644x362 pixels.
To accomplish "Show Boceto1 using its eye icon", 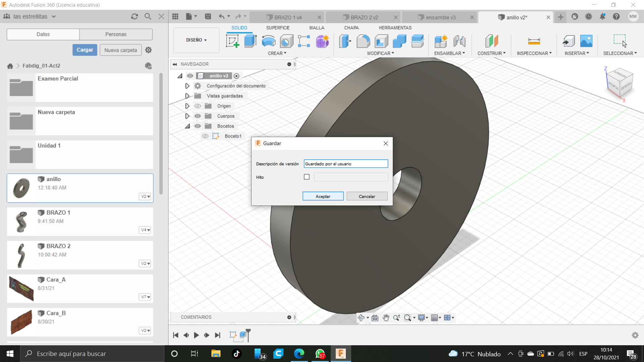I will pos(205,136).
